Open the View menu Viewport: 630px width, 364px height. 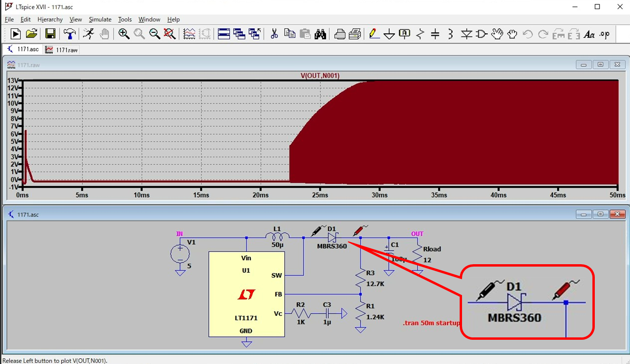point(76,19)
